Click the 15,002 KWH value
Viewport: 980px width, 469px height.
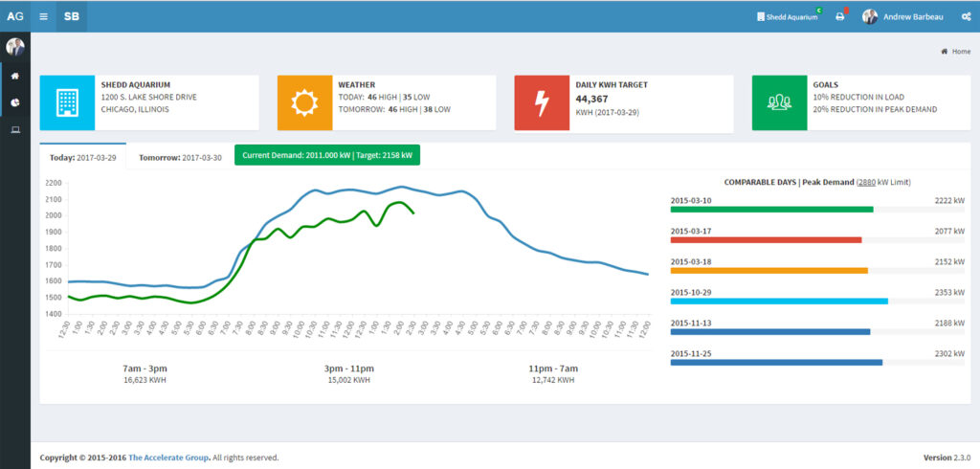pos(348,380)
